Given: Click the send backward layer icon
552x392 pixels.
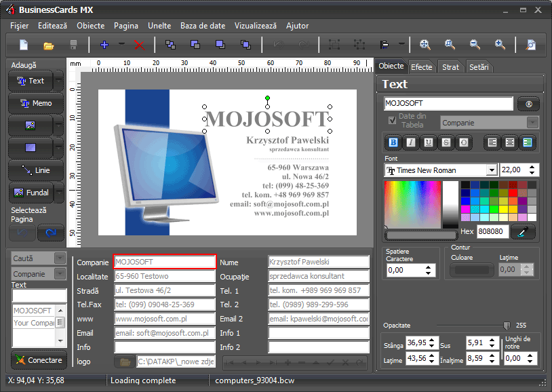Looking at the screenshot, I should (x=195, y=45).
